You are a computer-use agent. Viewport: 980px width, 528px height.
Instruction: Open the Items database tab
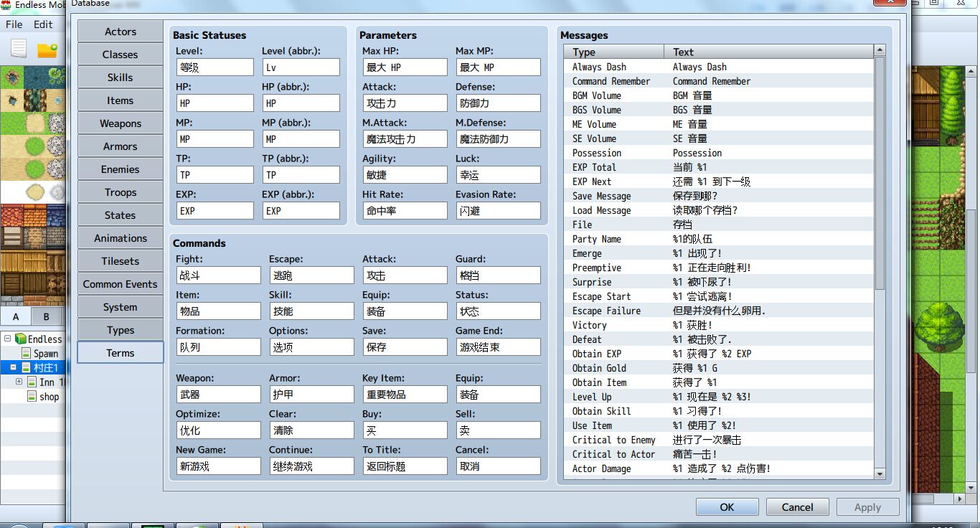click(x=121, y=100)
